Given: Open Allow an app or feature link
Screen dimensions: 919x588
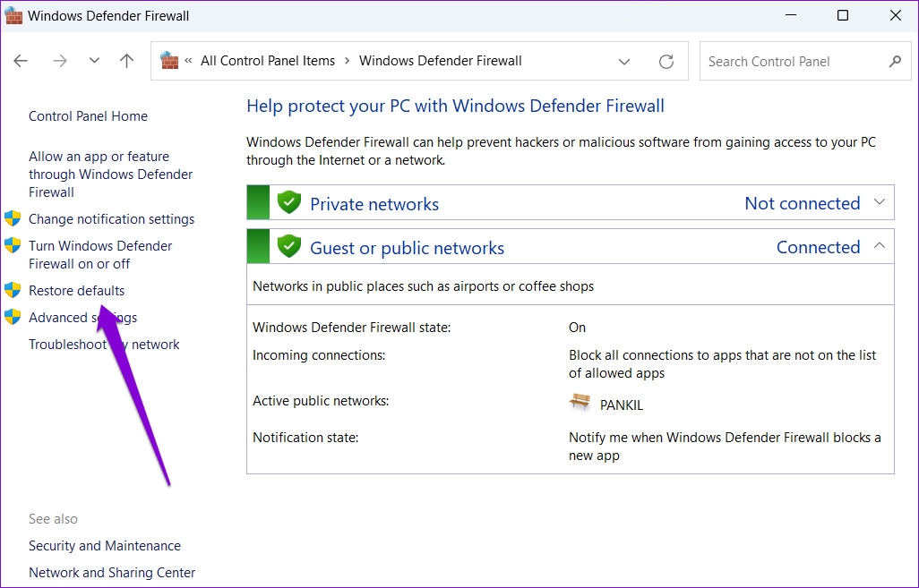Looking at the screenshot, I should (111, 175).
